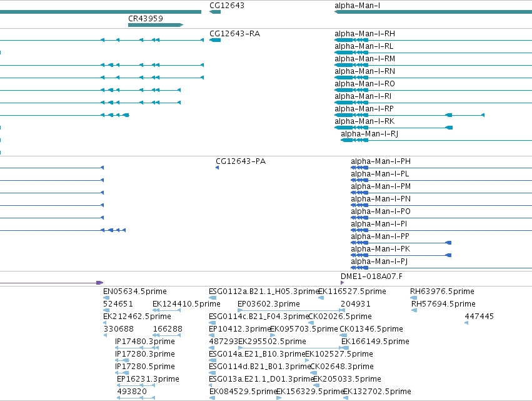Image resolution: width=532 pixels, height=401 pixels.
Task: Select EST CK02026.5prime
Action: tap(340, 317)
